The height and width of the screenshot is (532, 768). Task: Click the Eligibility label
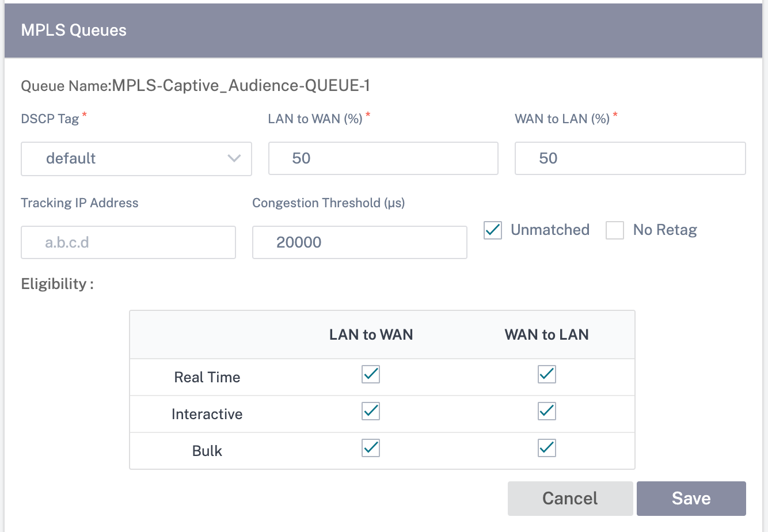point(58,284)
